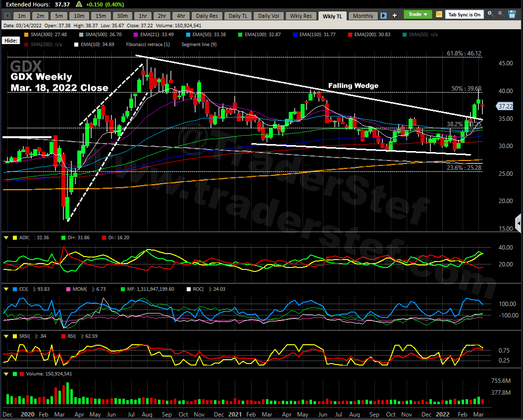Collapse the ADX indicator panel
This screenshot has width=523, height=420.
(x=6, y=238)
